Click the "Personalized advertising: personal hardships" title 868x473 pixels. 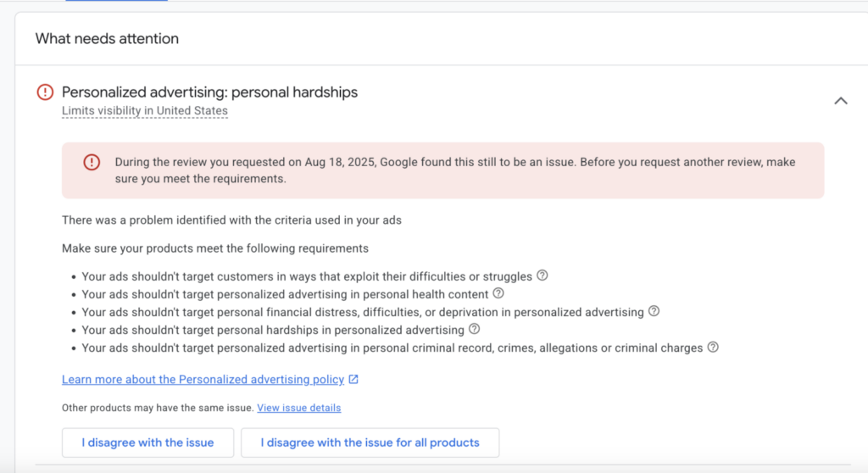pyautogui.click(x=209, y=92)
